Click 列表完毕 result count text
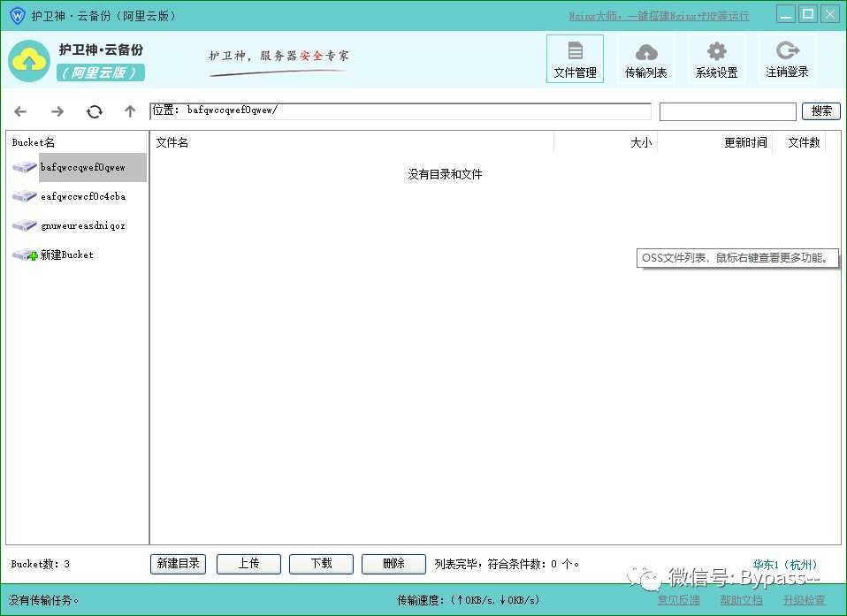 click(x=507, y=564)
